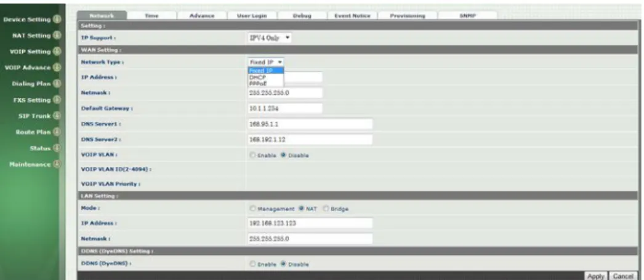This screenshot has width=644, height=280.
Task: Open the IP Support dropdown
Action: 270,38
